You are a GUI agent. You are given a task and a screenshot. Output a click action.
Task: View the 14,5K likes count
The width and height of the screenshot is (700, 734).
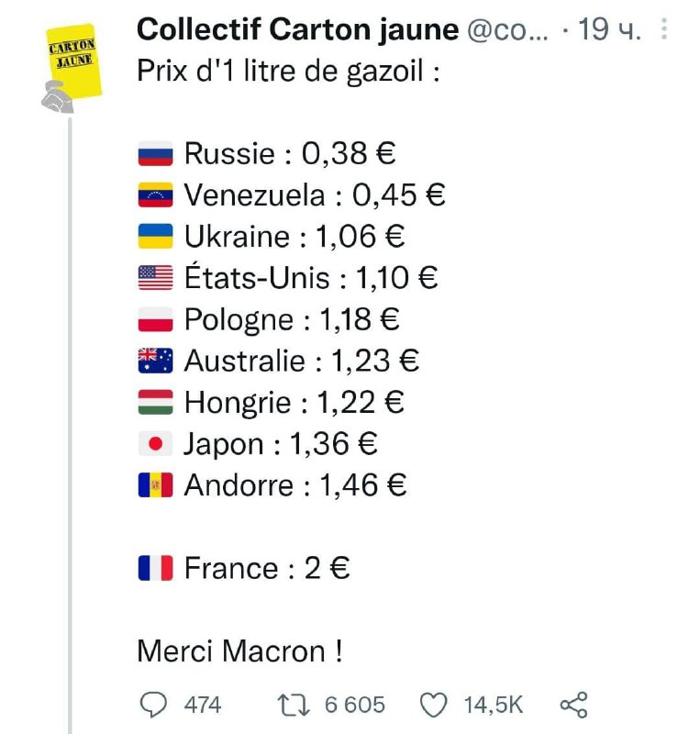click(x=493, y=705)
